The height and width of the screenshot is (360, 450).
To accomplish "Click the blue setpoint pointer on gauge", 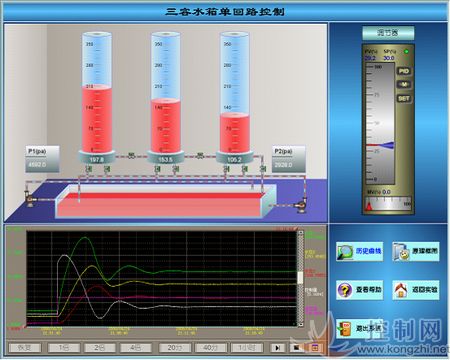I will (387, 145).
